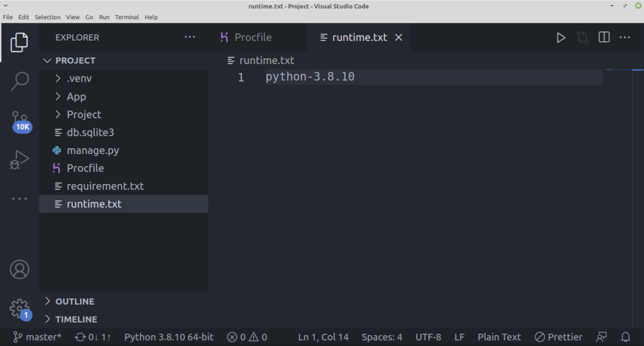Open the Run and Debug view
Screen dimensions: 644x346
point(19,160)
